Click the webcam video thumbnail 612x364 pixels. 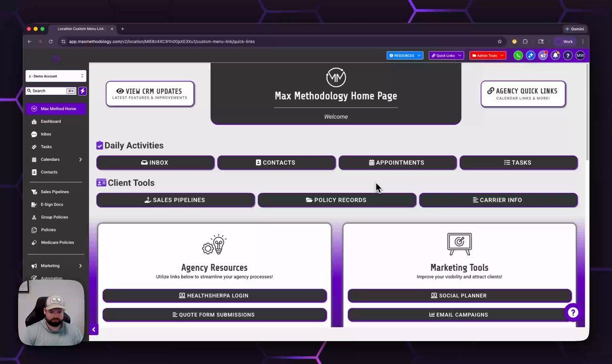coord(51,312)
